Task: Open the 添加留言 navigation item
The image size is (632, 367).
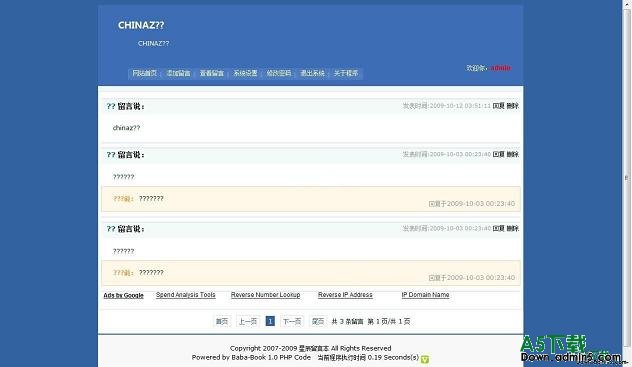Action: point(178,73)
